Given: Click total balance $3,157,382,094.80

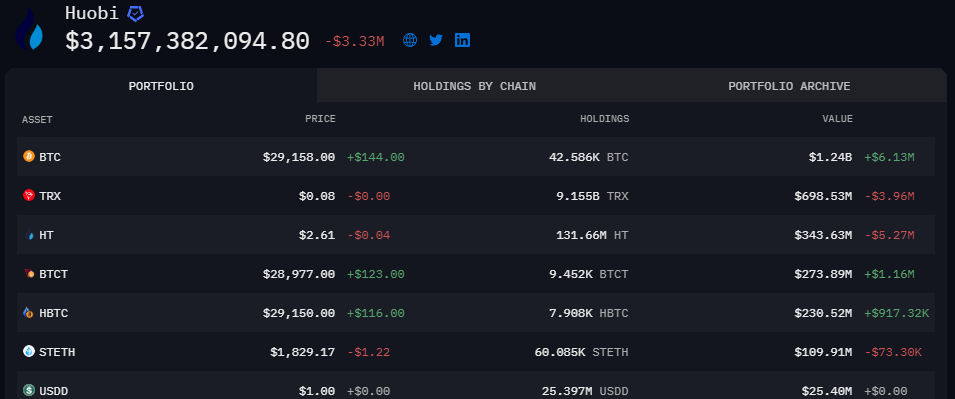Looking at the screenshot, I should click(x=188, y=41).
